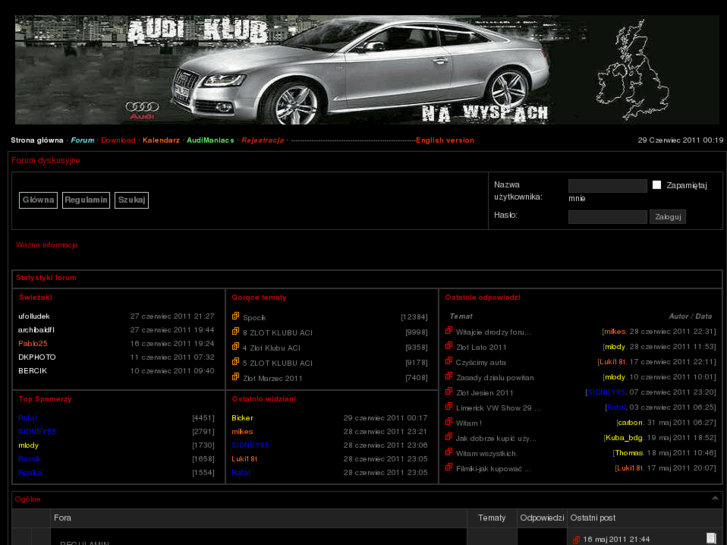This screenshot has width=727, height=545.
Task: Open user ufoludek's profile
Action: coord(34,316)
